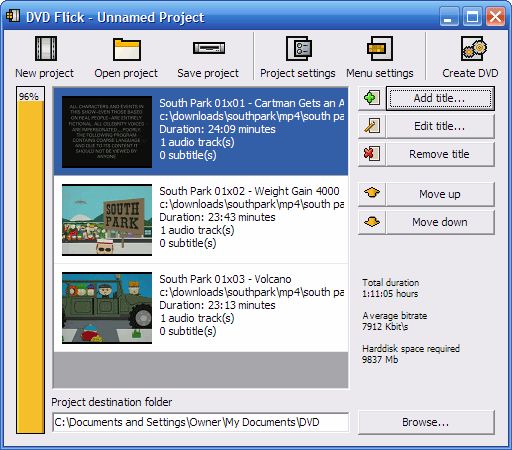This screenshot has height=450, width=512.
Task: Click the 96% percentage label
Action: pos(29,97)
